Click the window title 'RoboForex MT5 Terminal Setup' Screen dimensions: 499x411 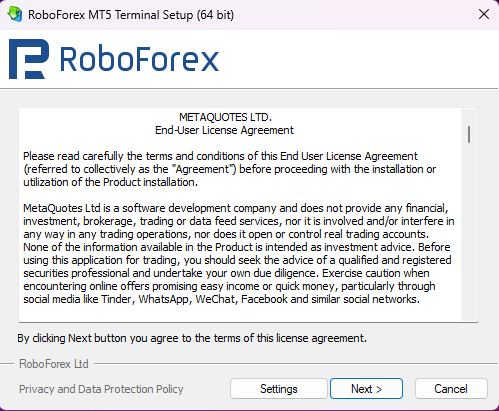(x=131, y=15)
